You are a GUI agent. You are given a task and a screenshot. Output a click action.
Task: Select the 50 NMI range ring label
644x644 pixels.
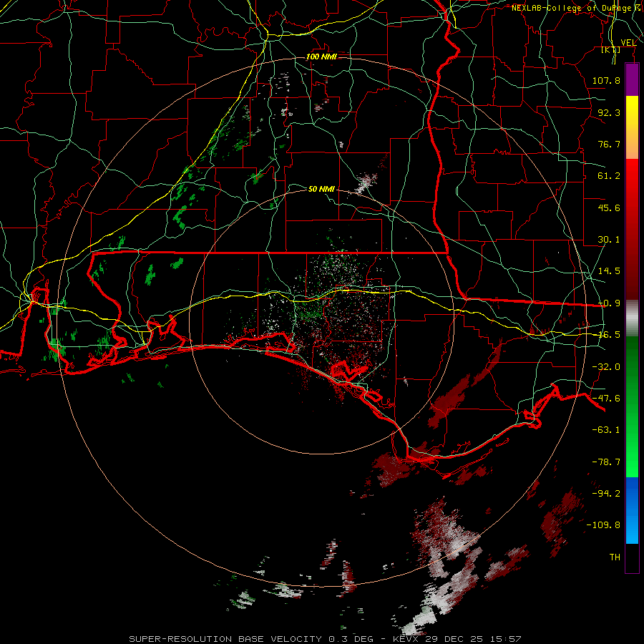pos(321,189)
